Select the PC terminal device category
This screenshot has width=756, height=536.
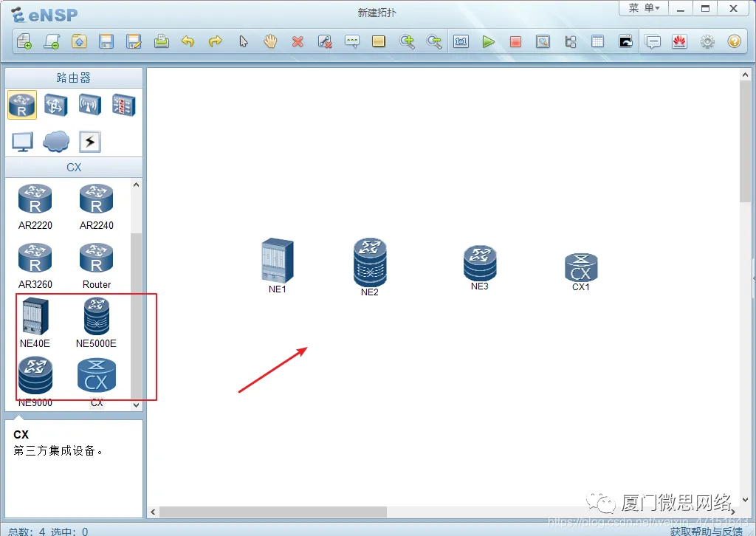pos(22,142)
